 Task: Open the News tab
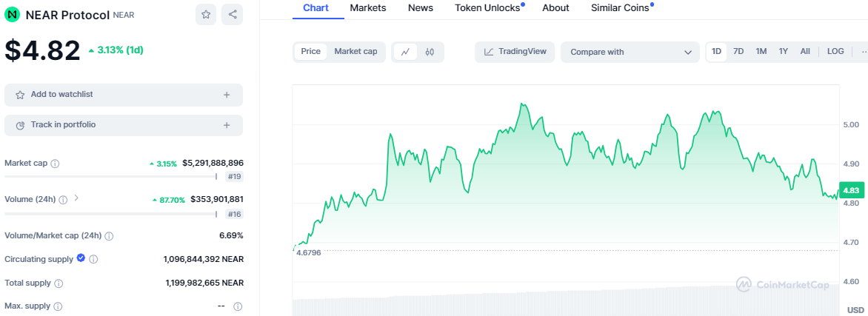pyautogui.click(x=421, y=7)
